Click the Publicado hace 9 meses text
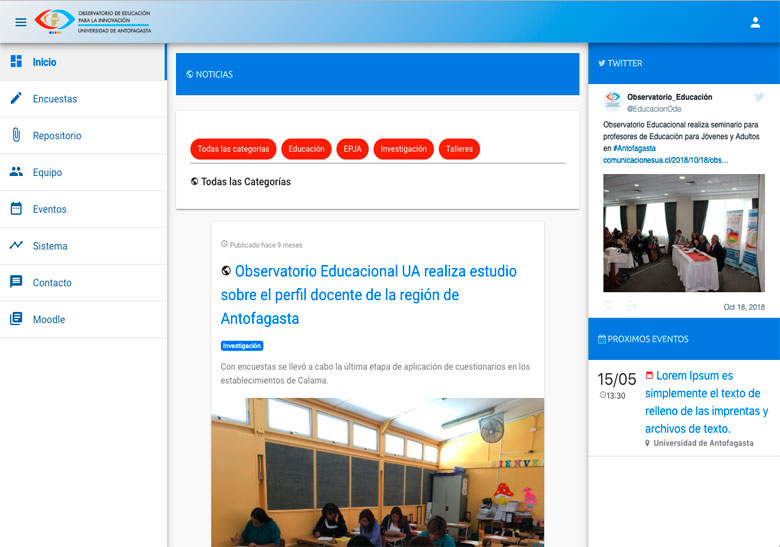Screen dimensions: 780x547 [266, 245]
